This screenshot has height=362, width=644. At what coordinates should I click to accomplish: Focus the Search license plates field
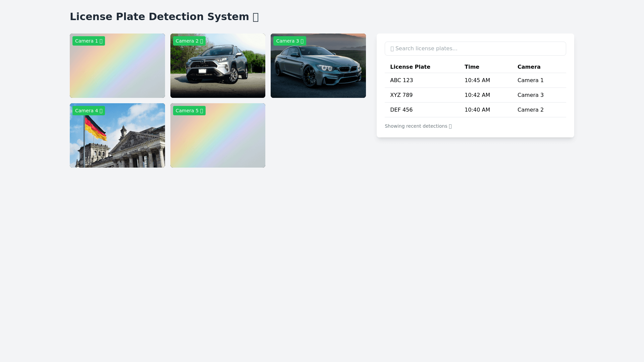tap(475, 49)
